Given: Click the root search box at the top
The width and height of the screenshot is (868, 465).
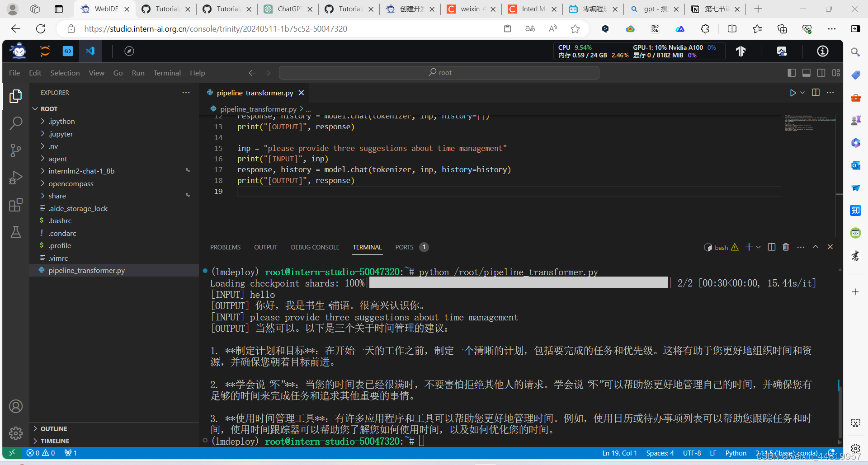Looking at the screenshot, I should [x=439, y=72].
